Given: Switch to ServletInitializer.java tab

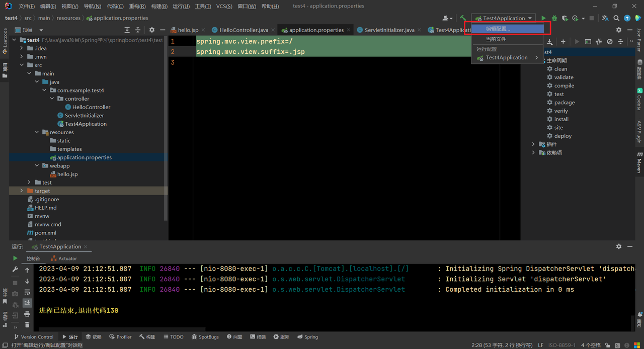Looking at the screenshot, I should click(389, 30).
